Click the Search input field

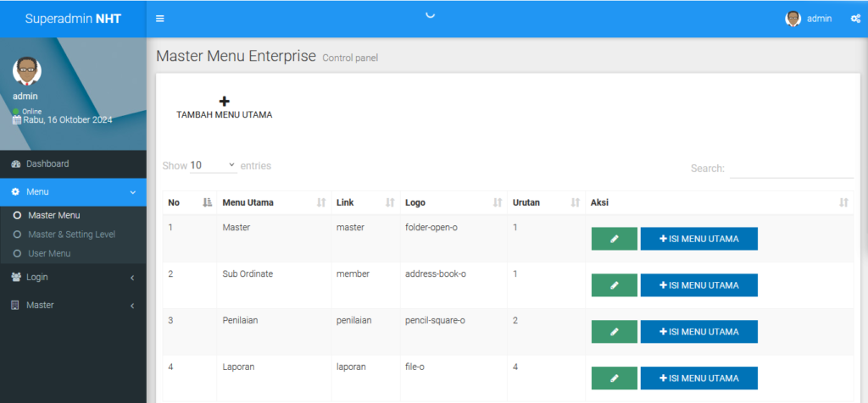[x=792, y=168]
